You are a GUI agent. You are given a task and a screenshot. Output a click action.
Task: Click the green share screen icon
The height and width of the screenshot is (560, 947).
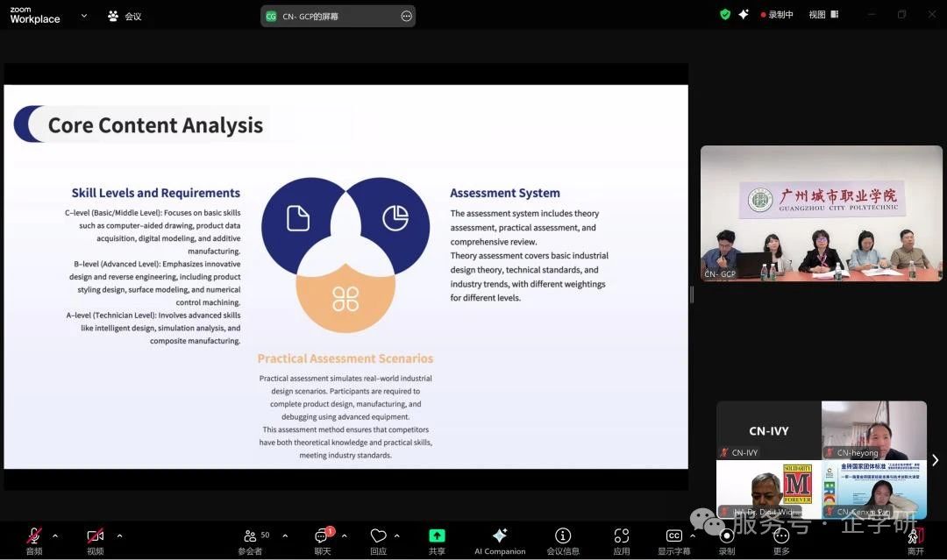pyautogui.click(x=437, y=536)
